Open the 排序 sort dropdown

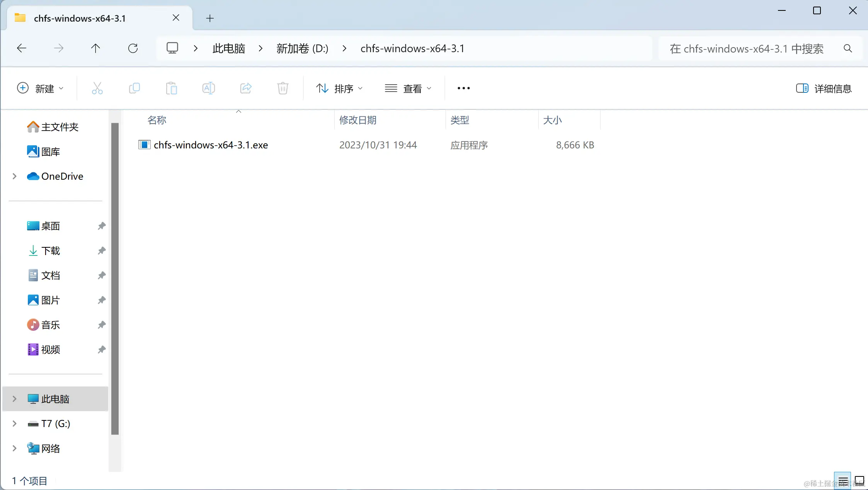[x=339, y=88]
